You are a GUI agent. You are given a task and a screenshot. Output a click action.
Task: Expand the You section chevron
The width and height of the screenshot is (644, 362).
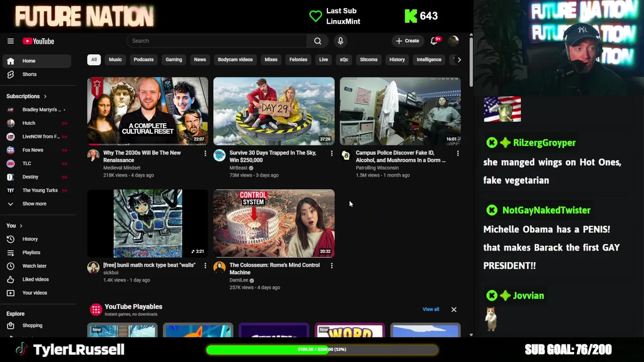pyautogui.click(x=21, y=226)
